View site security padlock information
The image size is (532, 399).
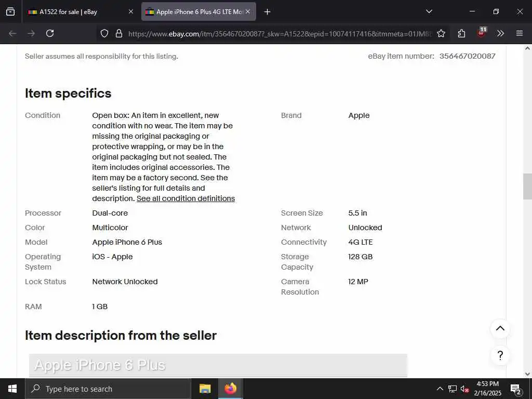pyautogui.click(x=119, y=33)
